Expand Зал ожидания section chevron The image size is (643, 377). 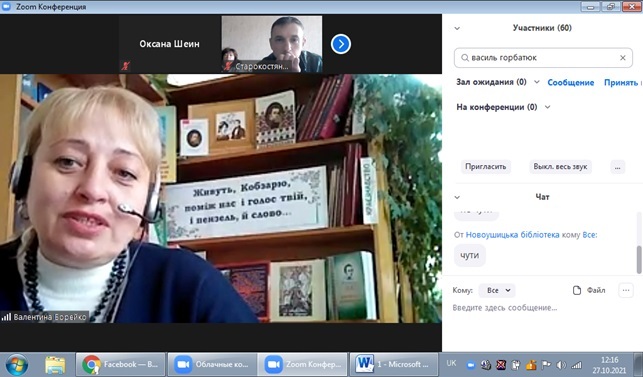[536, 82]
